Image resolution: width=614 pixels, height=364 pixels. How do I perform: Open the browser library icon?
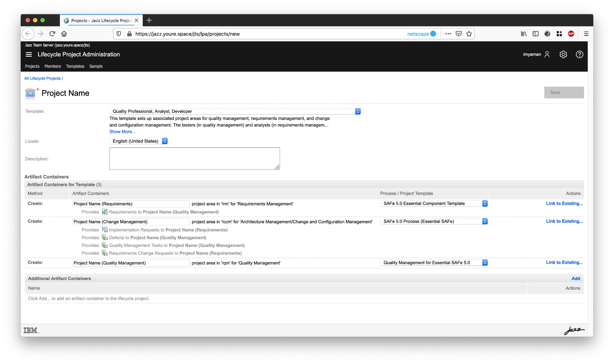pos(523,34)
